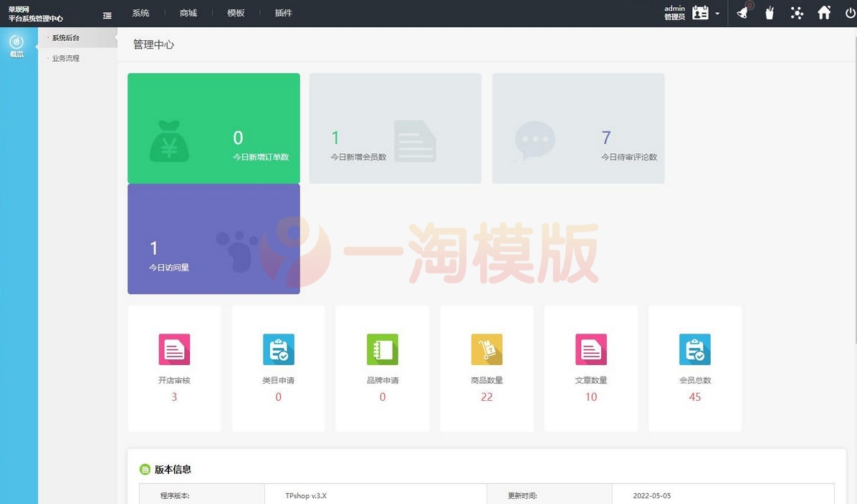Click the clear cache brush icon in top bar

coord(770,12)
